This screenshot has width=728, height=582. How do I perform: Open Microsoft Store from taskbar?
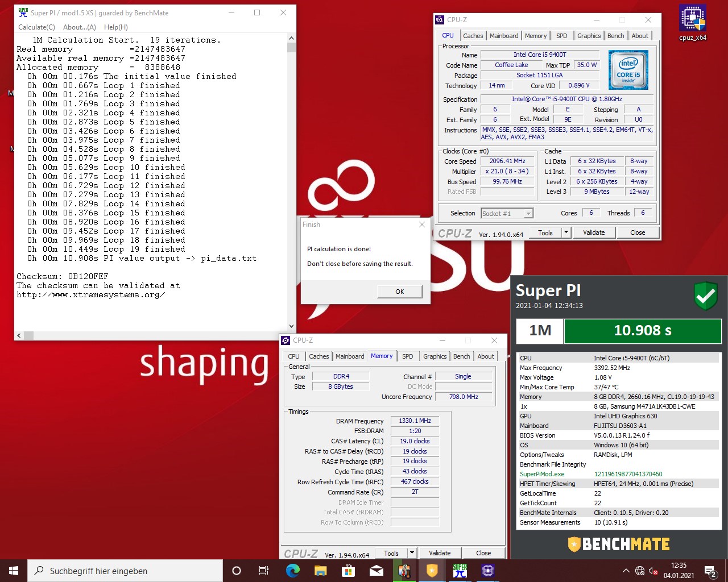[x=348, y=571]
